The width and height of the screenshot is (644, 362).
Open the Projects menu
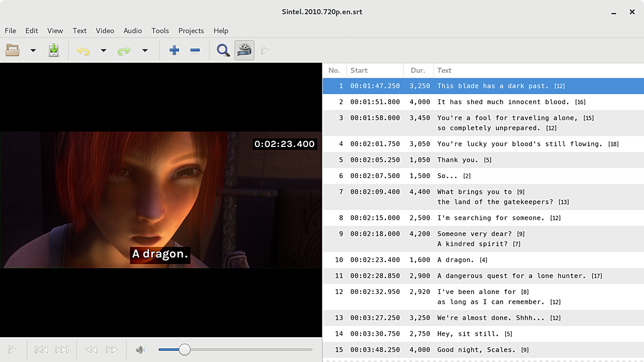191,30
